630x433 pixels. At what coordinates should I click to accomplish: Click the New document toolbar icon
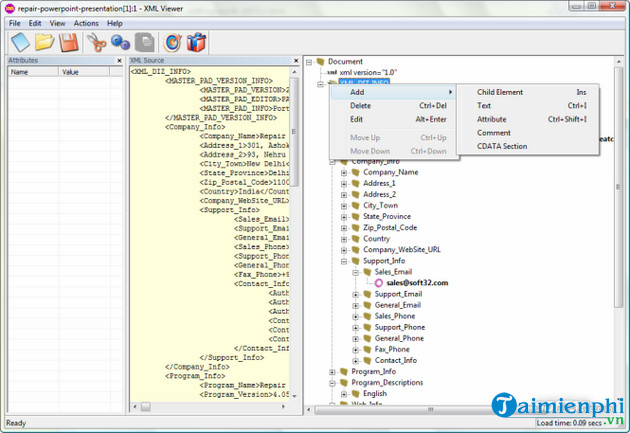(x=20, y=42)
